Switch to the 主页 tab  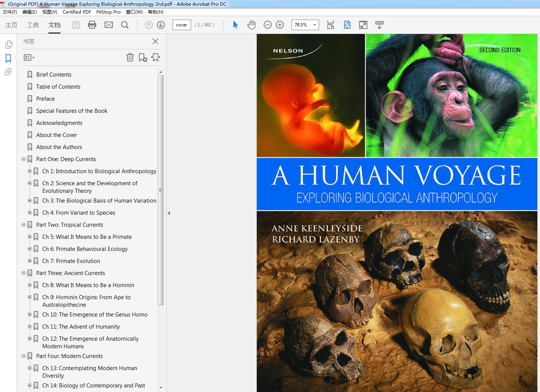pyautogui.click(x=11, y=25)
